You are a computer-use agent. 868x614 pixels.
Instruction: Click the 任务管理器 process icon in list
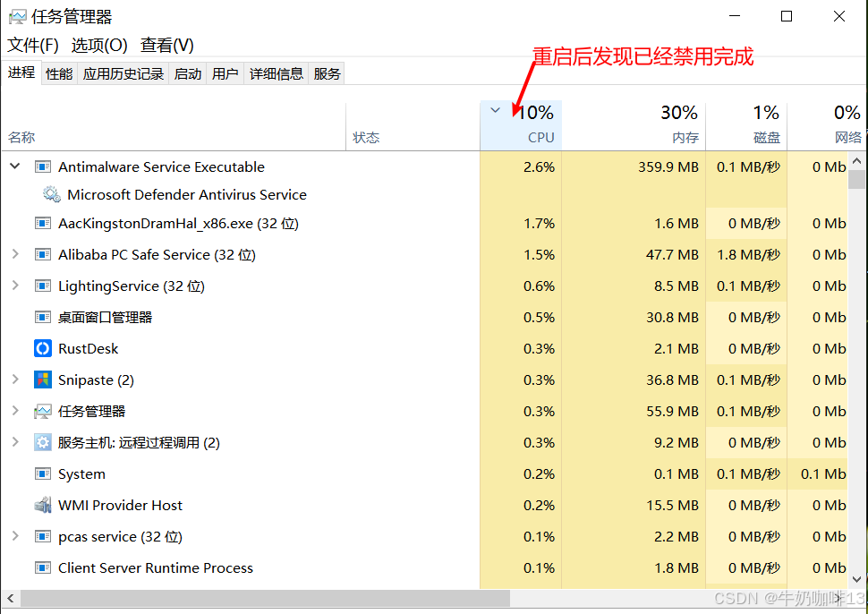(x=43, y=411)
